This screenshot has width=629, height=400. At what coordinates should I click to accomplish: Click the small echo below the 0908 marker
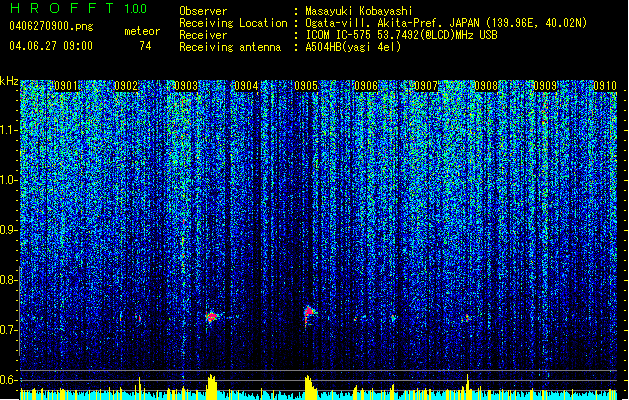click(467, 318)
